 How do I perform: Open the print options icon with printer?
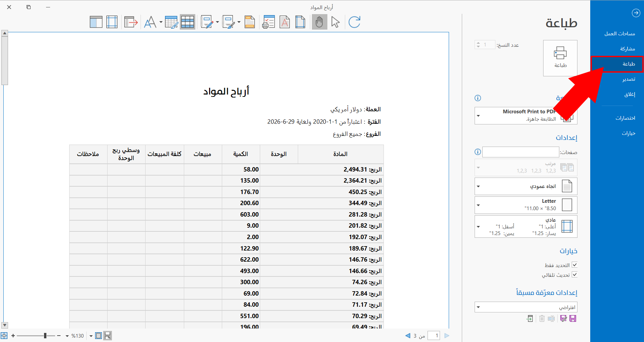[x=269, y=22]
